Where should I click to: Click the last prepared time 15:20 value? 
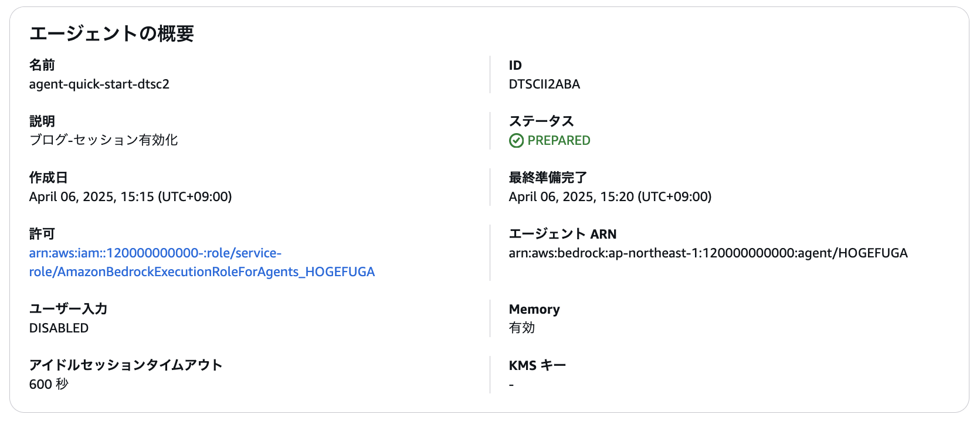tap(610, 196)
